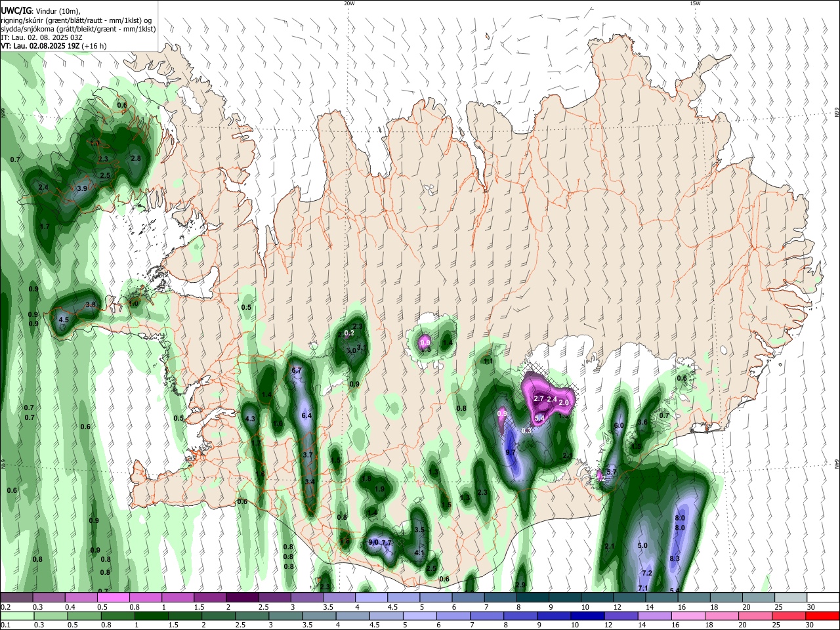
Task: Click the 3.6 precipitation value
Action: click(642, 423)
